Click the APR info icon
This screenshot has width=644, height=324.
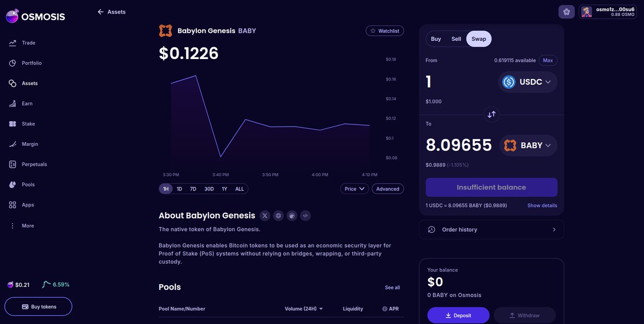pos(385,309)
